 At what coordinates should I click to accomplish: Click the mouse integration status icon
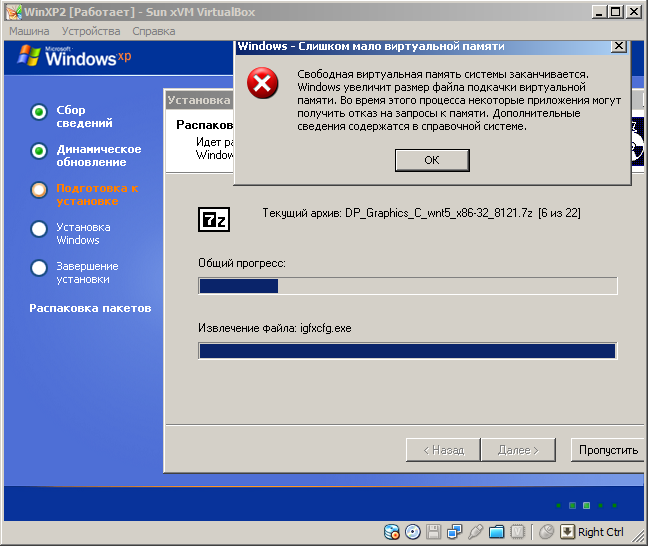546,532
